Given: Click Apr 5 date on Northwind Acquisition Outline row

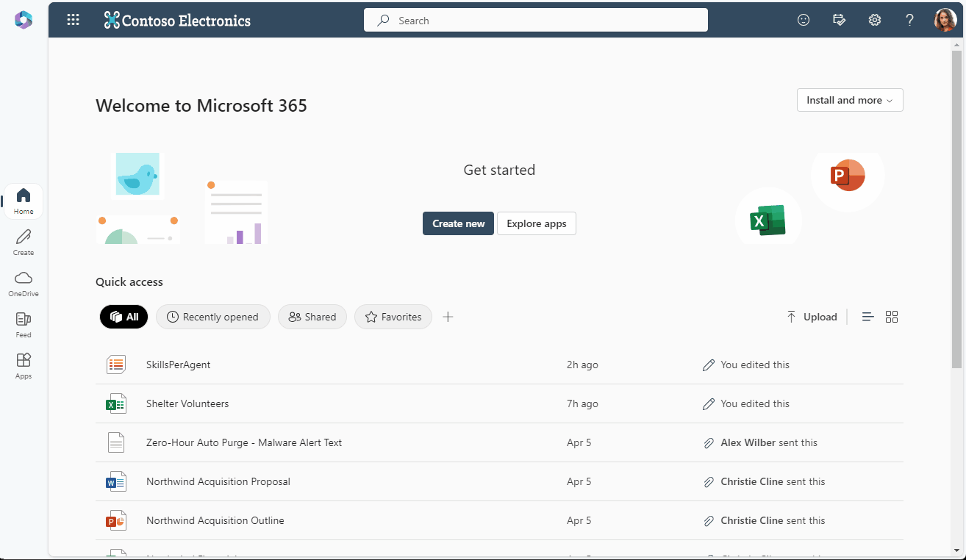Looking at the screenshot, I should pyautogui.click(x=579, y=520).
